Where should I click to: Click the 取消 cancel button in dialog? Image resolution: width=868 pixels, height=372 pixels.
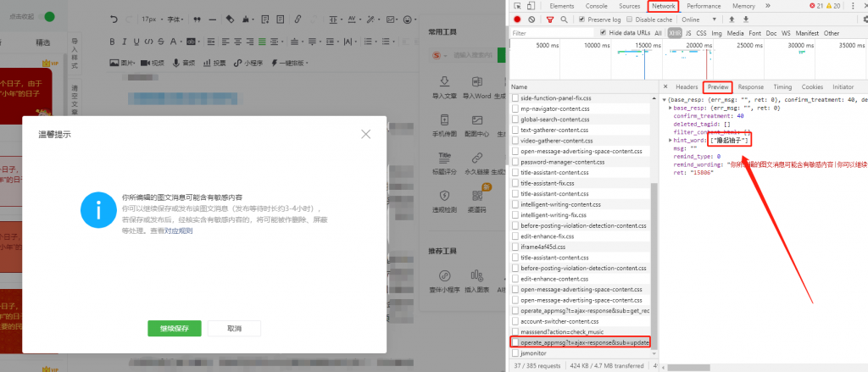pyautogui.click(x=234, y=328)
